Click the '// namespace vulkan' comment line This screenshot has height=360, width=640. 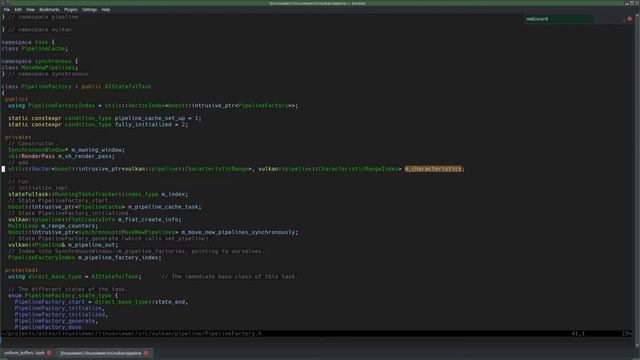coord(36,29)
